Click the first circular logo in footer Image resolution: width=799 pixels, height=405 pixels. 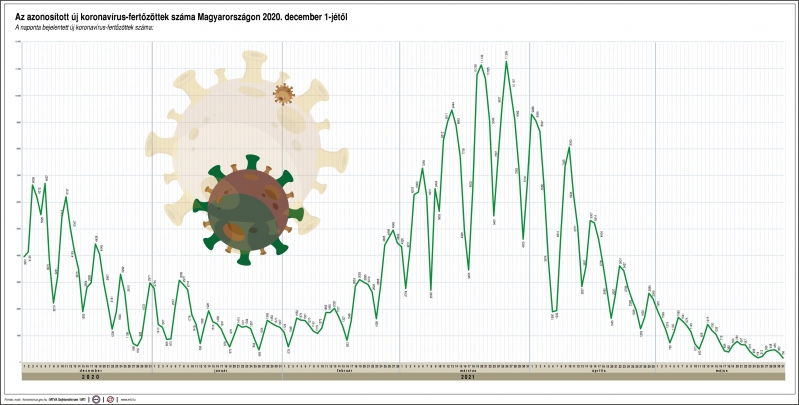(x=93, y=399)
